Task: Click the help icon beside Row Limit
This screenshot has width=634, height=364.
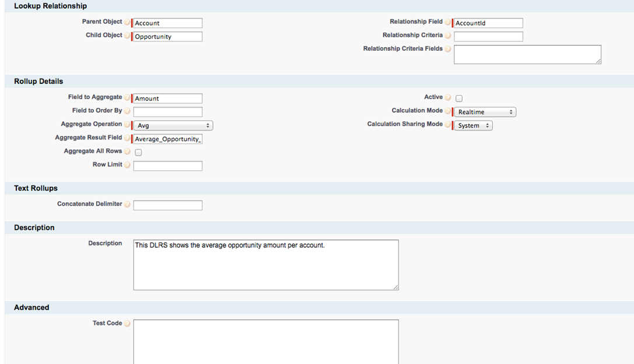Action: (x=127, y=165)
